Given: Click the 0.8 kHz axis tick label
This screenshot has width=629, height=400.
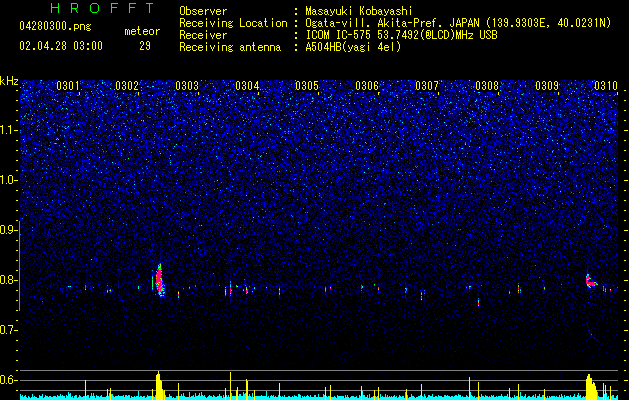Looking at the screenshot, I should coord(8,280).
